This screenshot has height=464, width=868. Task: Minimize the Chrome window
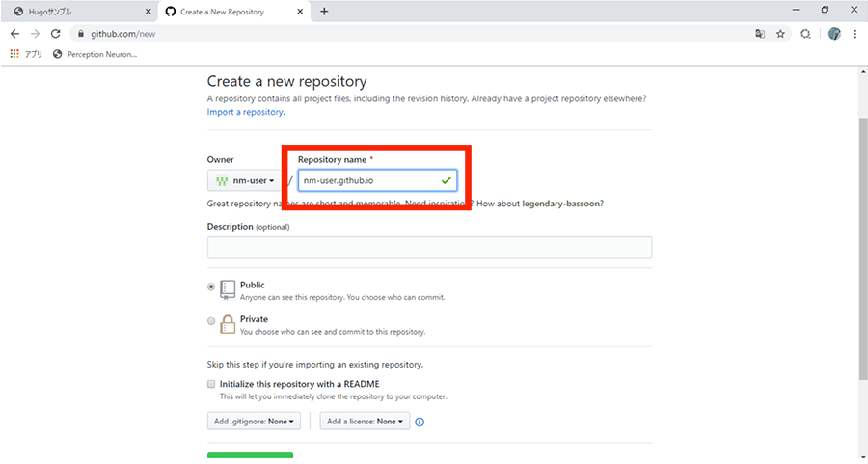point(796,10)
